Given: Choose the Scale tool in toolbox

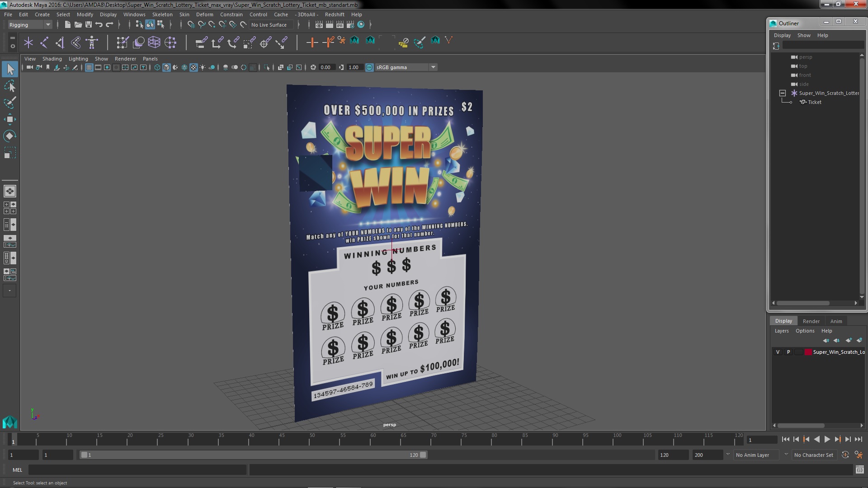Looking at the screenshot, I should [x=10, y=153].
